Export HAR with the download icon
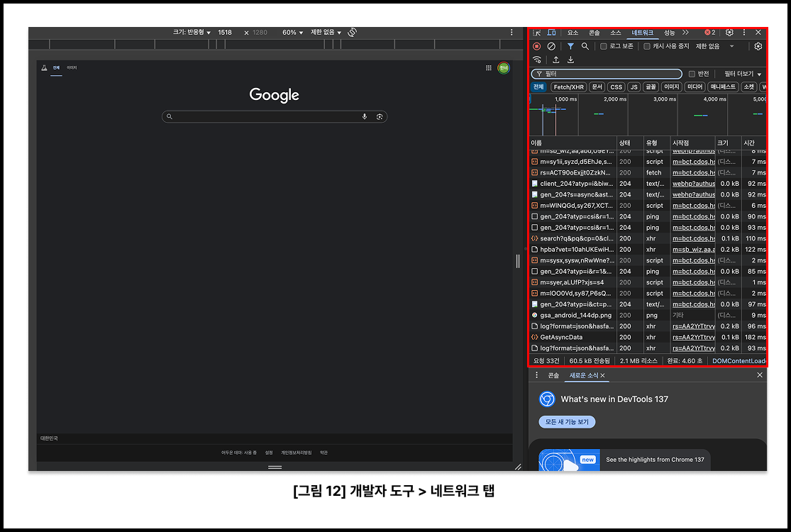 click(x=570, y=60)
